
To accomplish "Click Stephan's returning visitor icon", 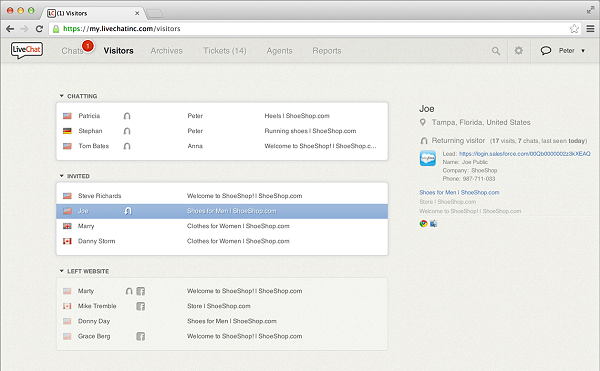I will click(x=127, y=131).
